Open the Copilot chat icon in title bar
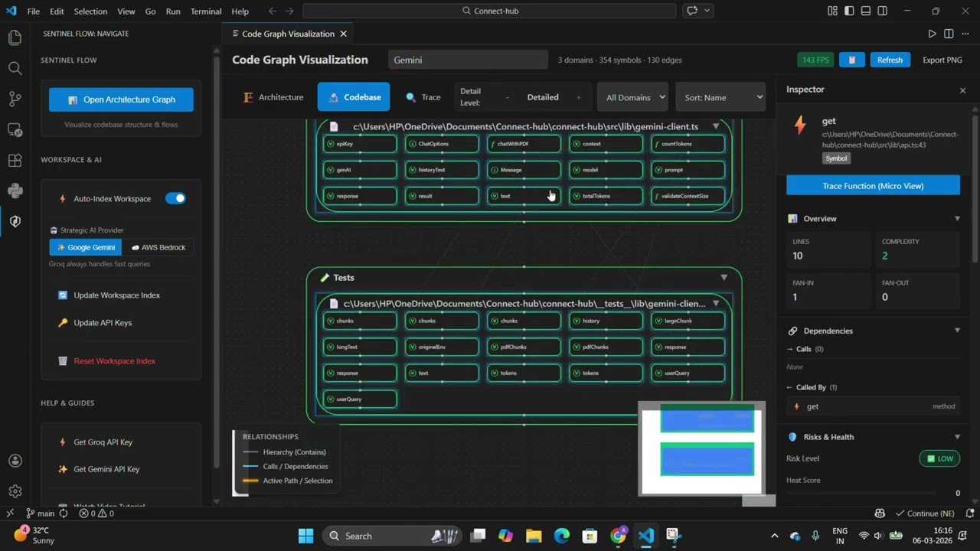980x551 pixels. click(x=692, y=11)
